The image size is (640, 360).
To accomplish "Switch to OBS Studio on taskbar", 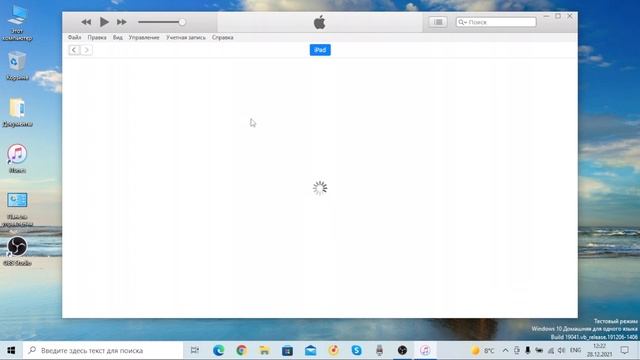I will click(x=402, y=350).
